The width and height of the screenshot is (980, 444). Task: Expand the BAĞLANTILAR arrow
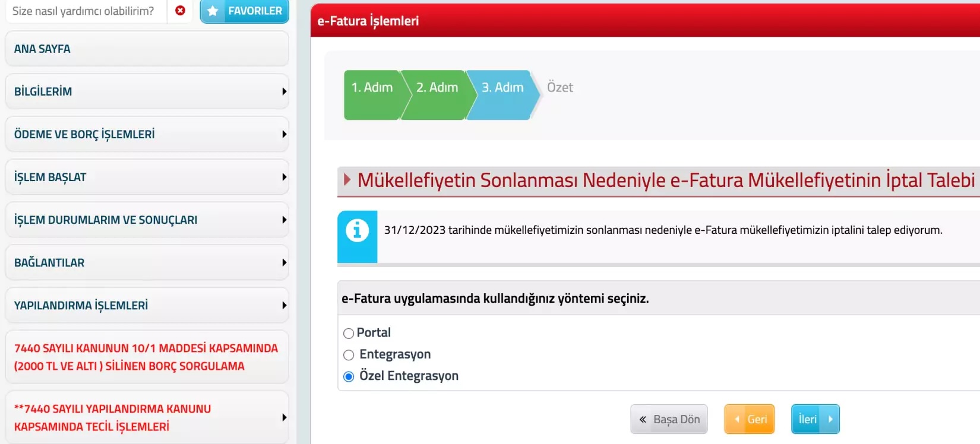pos(284,262)
